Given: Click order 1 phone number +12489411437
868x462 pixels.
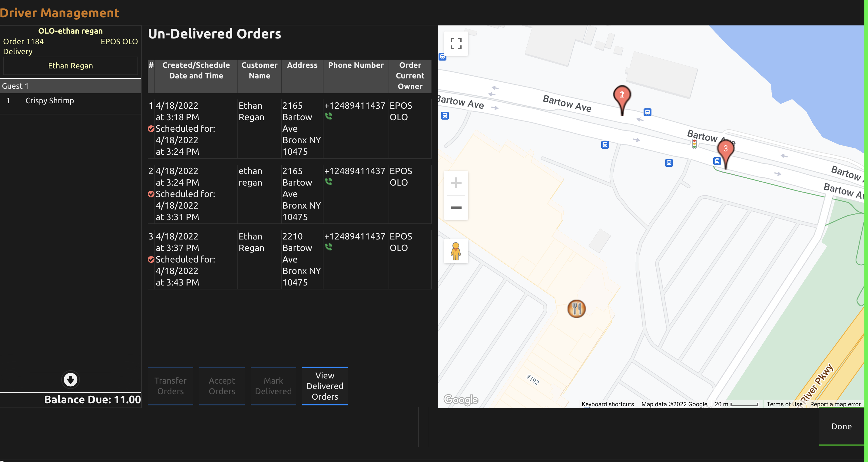Looking at the screenshot, I should [x=355, y=106].
